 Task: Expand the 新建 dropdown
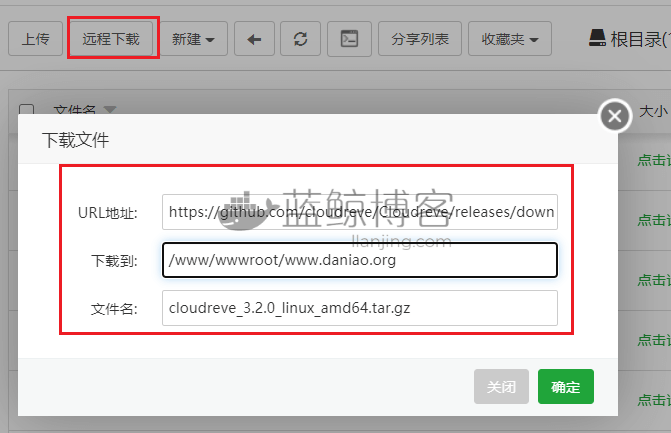(194, 40)
